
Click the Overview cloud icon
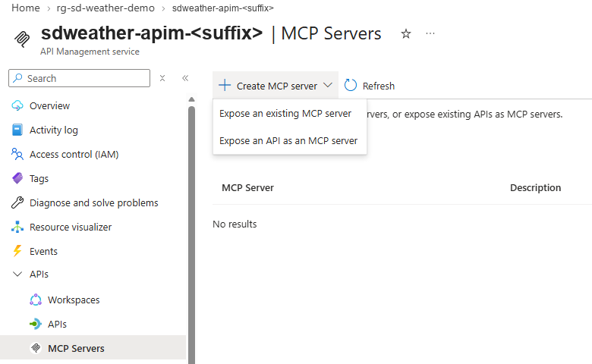pyautogui.click(x=17, y=105)
